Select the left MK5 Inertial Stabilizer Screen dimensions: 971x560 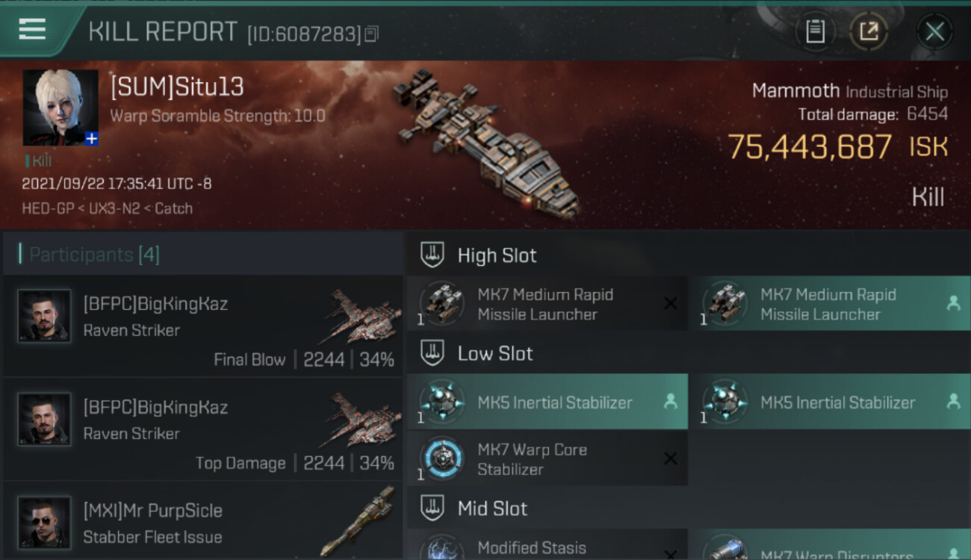pos(547,402)
